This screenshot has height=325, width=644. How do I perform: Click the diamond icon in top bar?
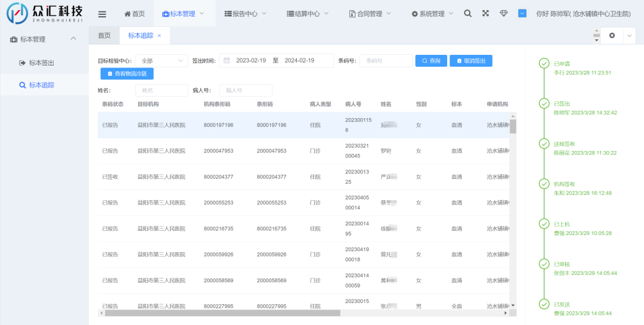pos(503,13)
